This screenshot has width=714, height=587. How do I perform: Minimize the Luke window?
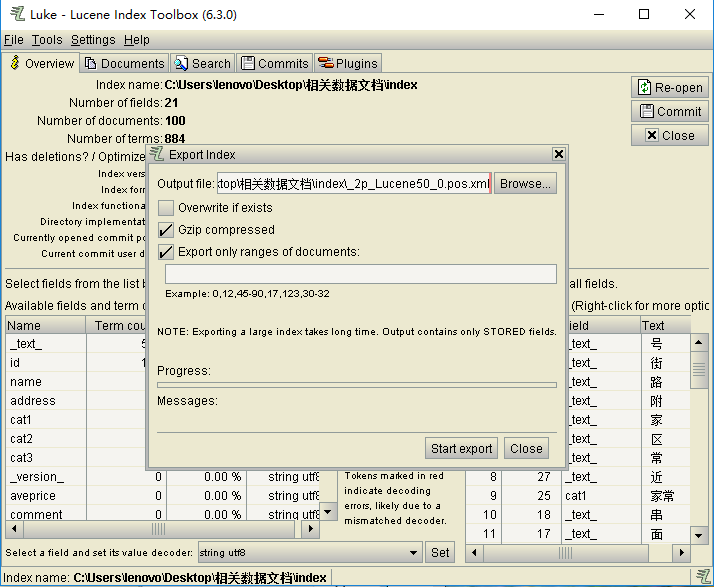[x=599, y=14]
